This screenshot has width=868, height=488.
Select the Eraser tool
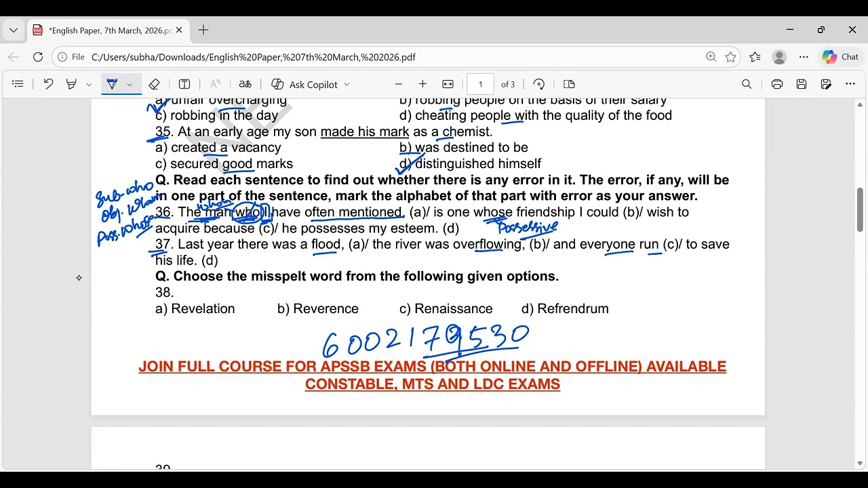(154, 84)
